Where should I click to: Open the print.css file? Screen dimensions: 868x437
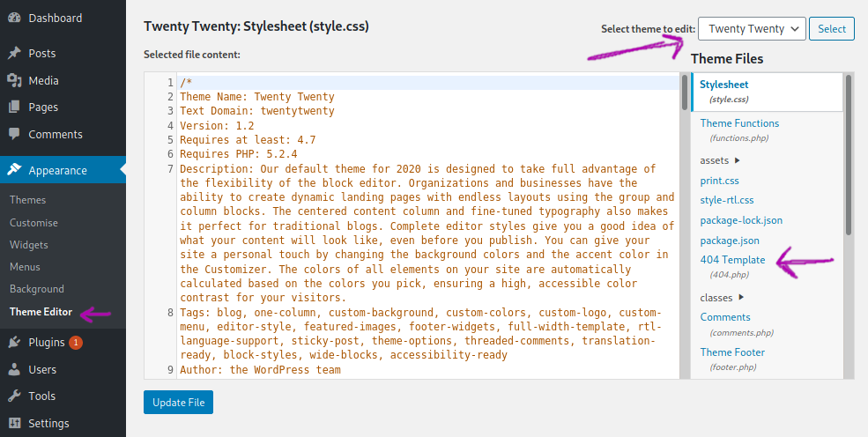point(720,181)
